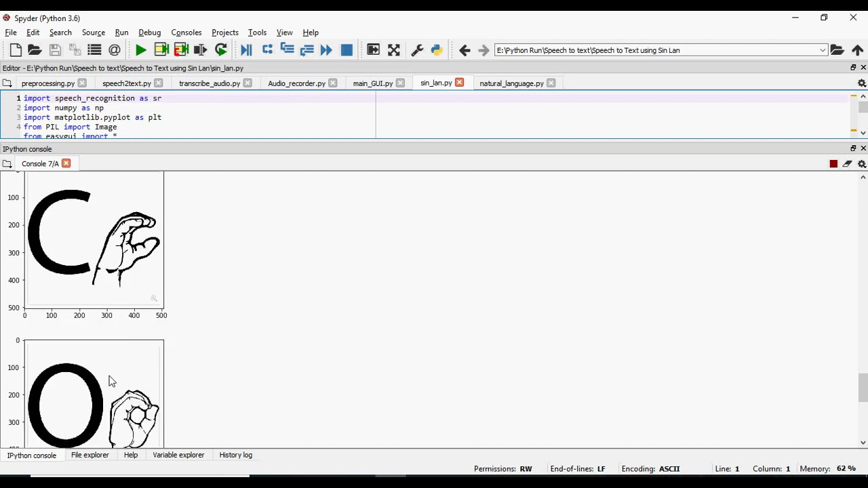Undock the IPython console pane
The image size is (868, 488).
click(x=853, y=148)
